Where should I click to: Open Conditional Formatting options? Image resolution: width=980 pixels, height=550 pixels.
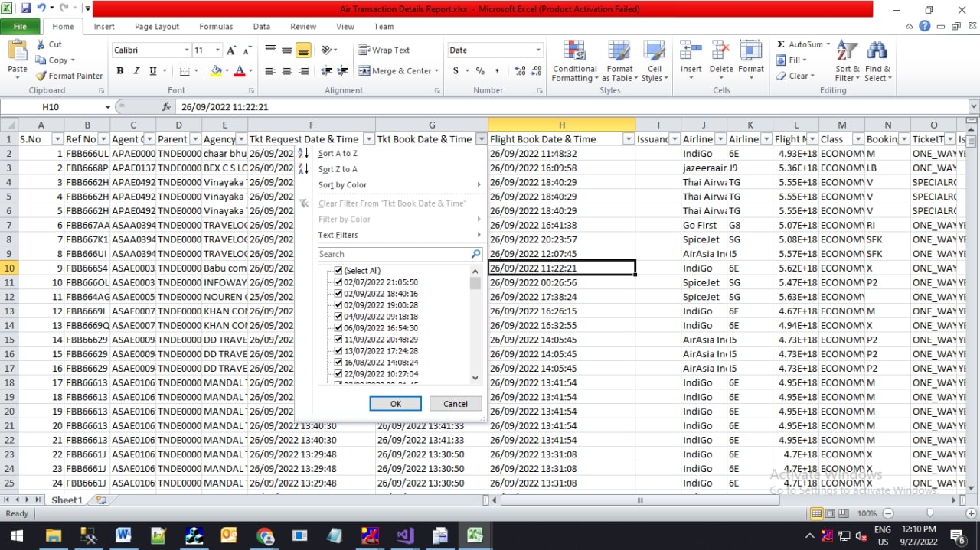pyautogui.click(x=574, y=61)
